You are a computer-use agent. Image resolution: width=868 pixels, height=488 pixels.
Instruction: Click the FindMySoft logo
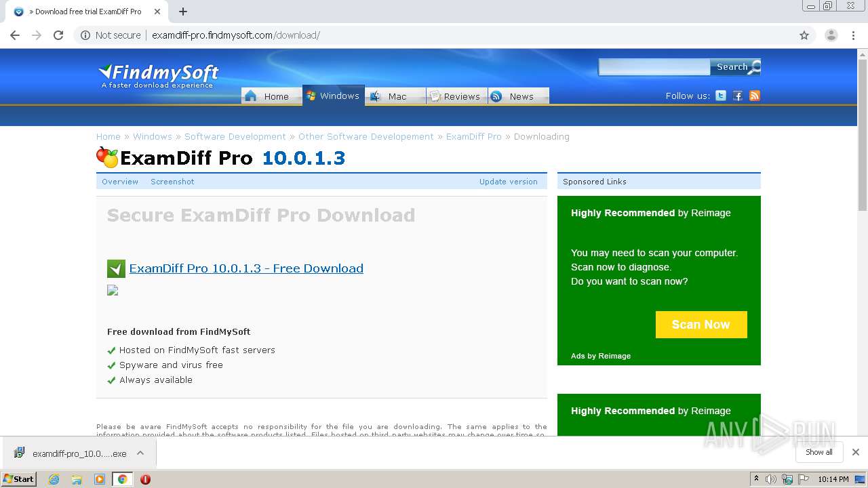click(159, 75)
